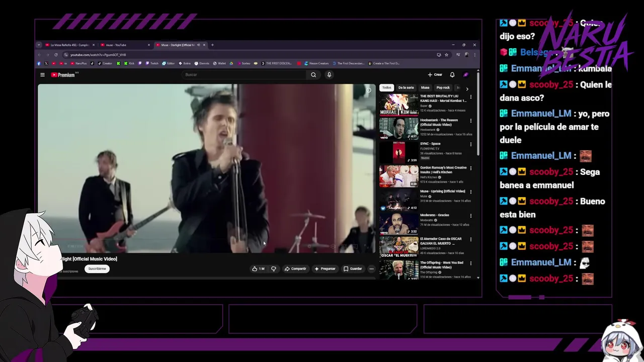
Task: Open options for El Aterrador Caso video
Action: 471,239
